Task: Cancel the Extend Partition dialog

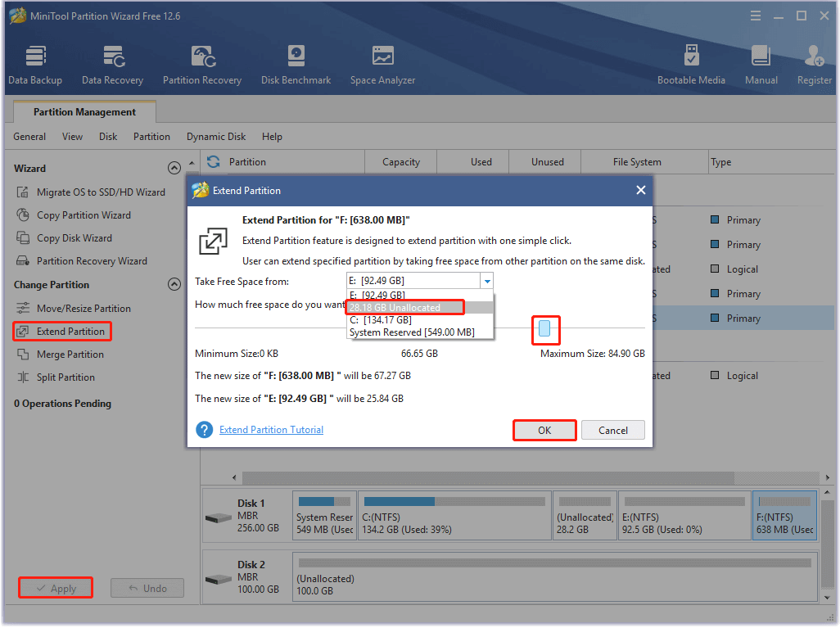Action: click(x=613, y=431)
